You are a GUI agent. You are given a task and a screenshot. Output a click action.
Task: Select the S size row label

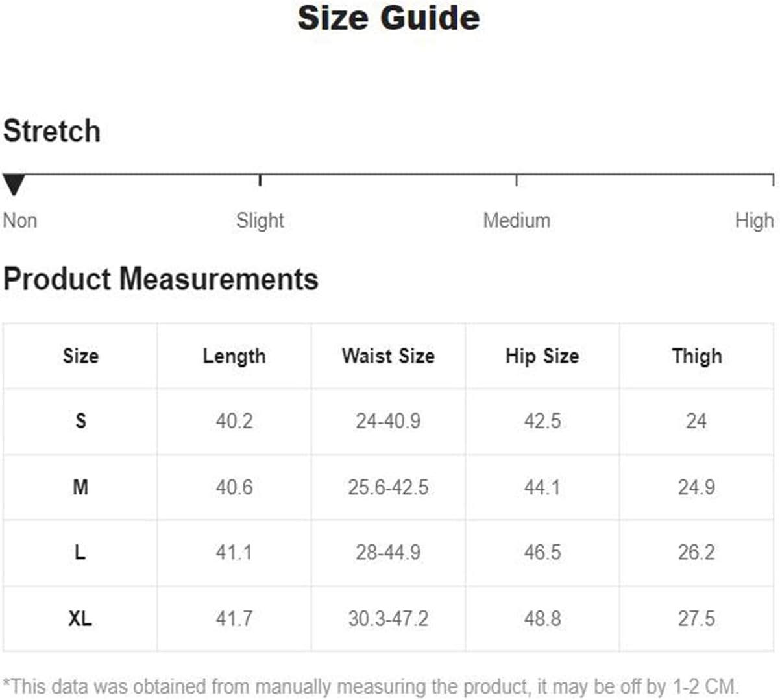click(80, 421)
